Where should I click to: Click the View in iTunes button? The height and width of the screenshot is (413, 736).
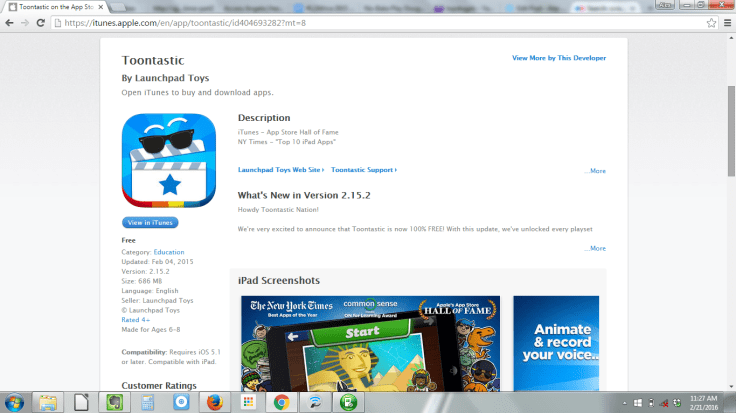tap(149, 222)
